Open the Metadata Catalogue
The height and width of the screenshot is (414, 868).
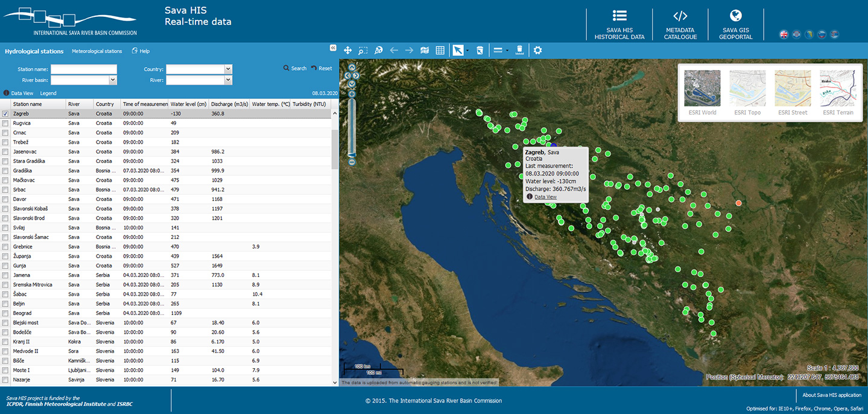[x=680, y=25]
